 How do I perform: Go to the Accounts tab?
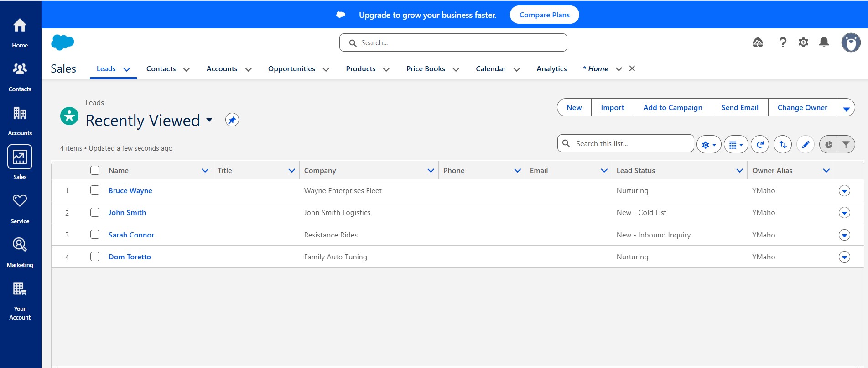click(x=222, y=68)
